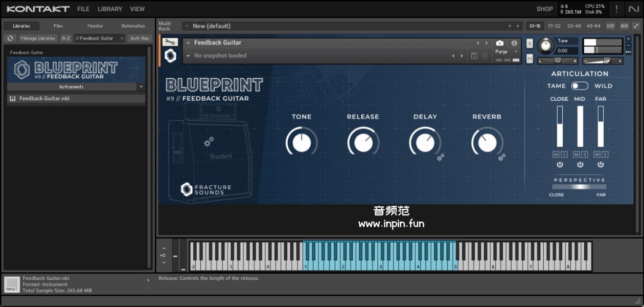The height and width of the screenshot is (307, 644).
Task: Toggle power for the Far microphone
Action: pos(601,165)
